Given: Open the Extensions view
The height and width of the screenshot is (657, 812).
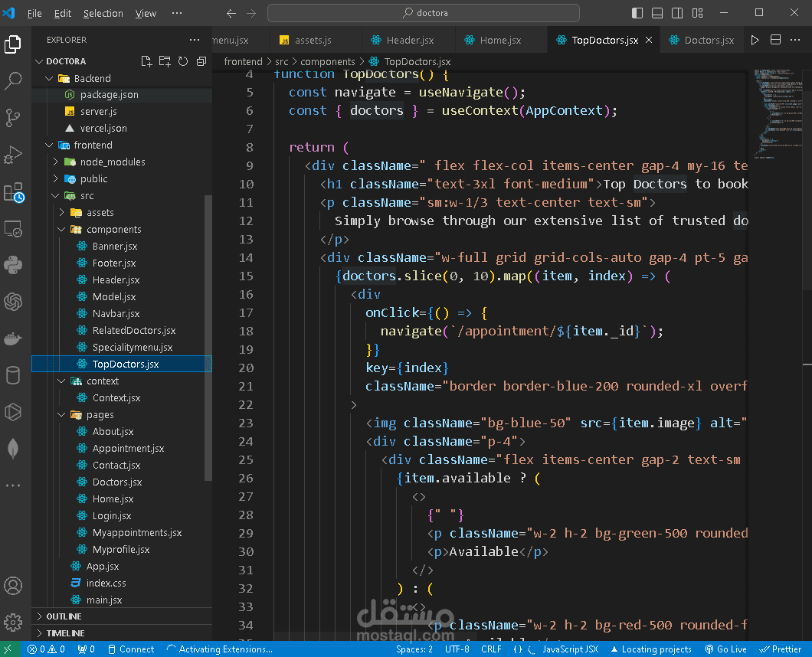Looking at the screenshot, I should (13, 192).
